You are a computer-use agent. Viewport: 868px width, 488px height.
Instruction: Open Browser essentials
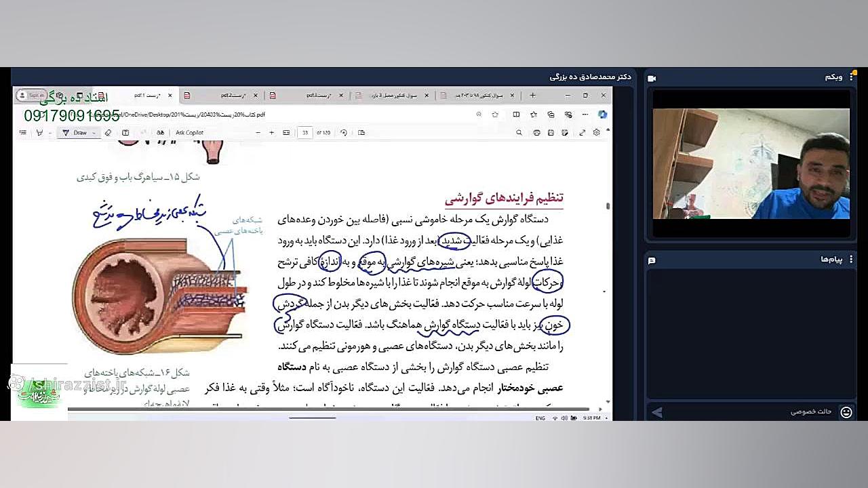coord(568,115)
